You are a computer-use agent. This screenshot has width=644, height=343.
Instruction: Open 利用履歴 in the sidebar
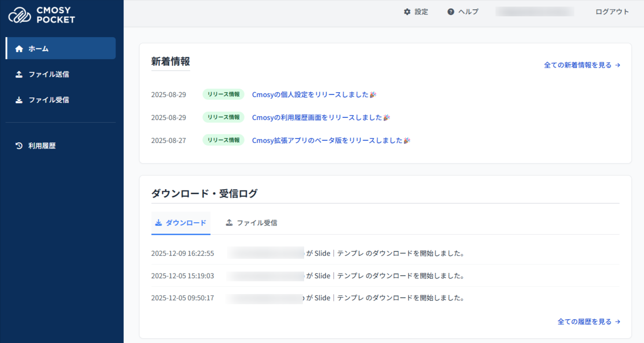click(x=42, y=146)
